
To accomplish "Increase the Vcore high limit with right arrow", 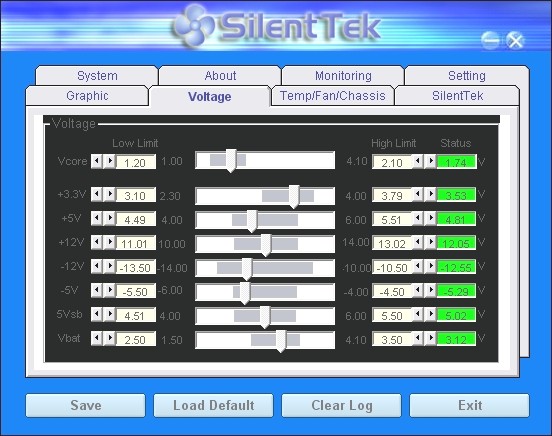I will click(431, 161).
